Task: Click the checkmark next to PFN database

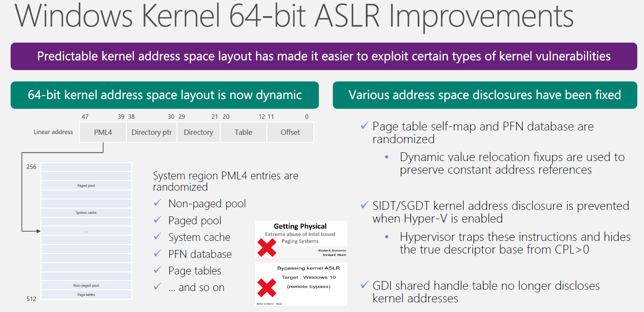Action: click(157, 254)
